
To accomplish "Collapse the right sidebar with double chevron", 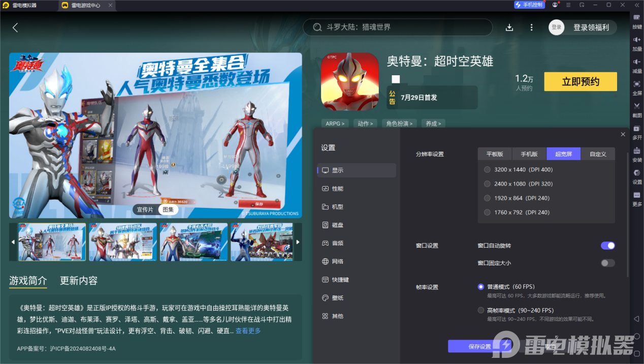I will pos(637,5).
